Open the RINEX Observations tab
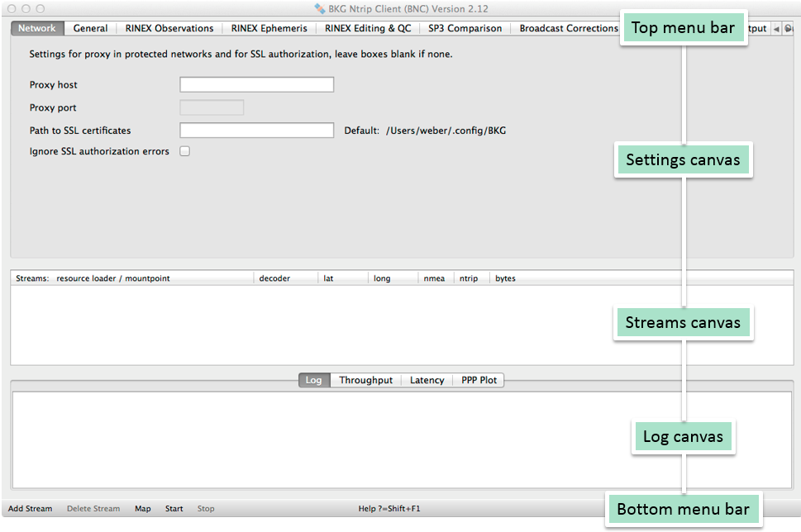 tap(169, 28)
